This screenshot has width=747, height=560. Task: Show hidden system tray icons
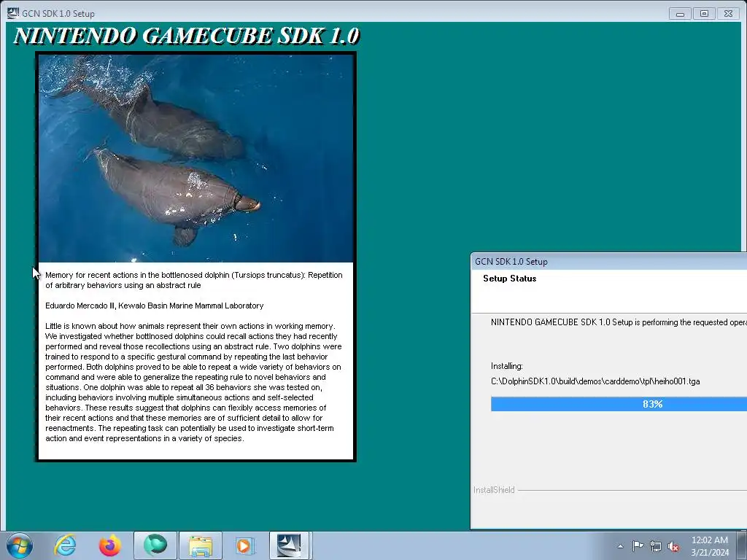click(x=620, y=546)
